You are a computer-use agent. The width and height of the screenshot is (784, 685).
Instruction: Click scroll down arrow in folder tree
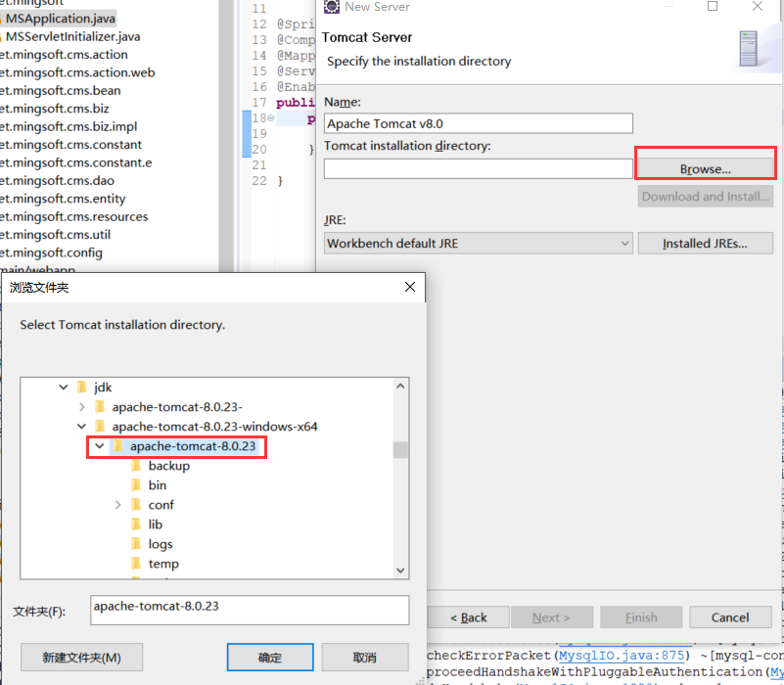tap(400, 571)
